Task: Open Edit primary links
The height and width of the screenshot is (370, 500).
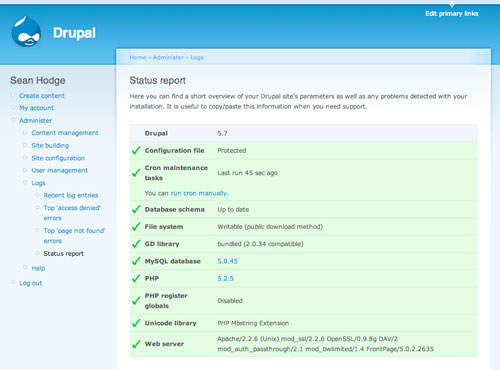Action: coord(452,14)
